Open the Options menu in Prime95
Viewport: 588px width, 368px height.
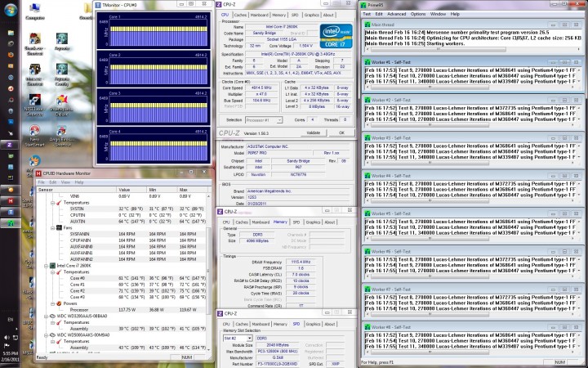point(418,14)
